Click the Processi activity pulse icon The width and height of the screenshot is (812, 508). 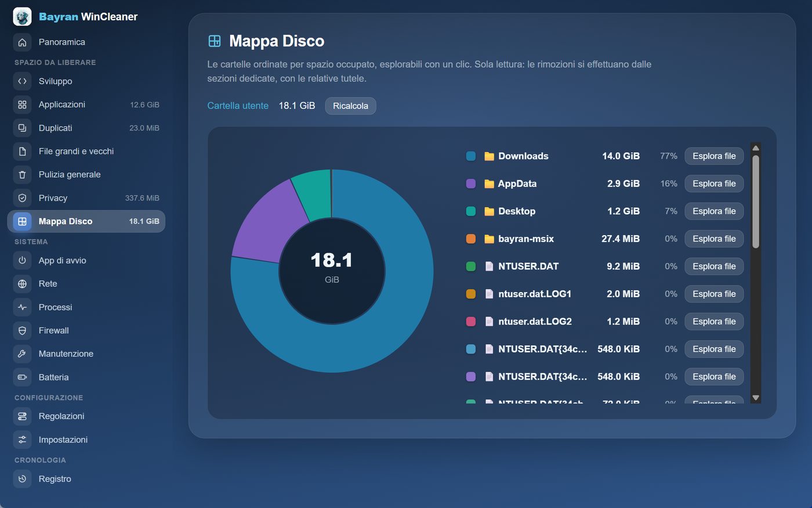[x=22, y=307]
